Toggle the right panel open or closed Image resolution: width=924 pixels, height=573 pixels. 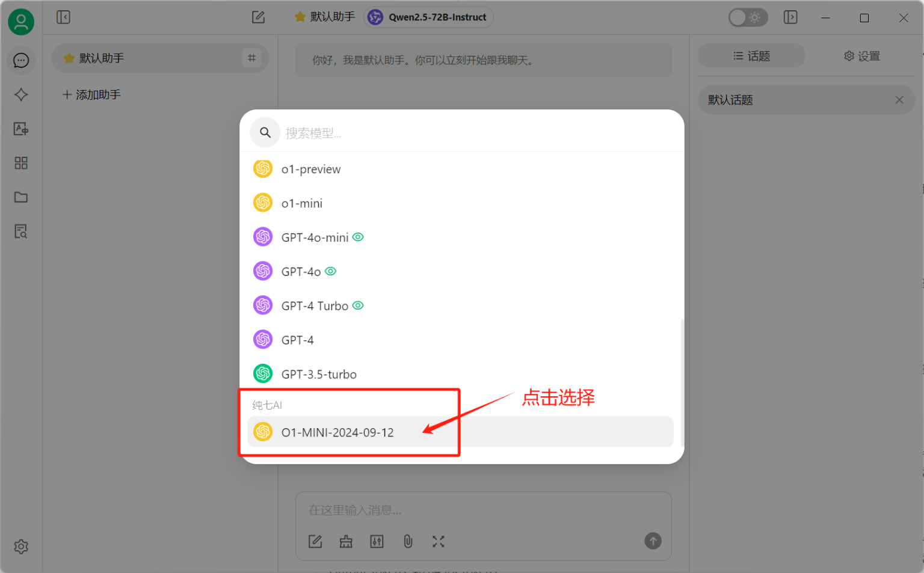pyautogui.click(x=790, y=17)
